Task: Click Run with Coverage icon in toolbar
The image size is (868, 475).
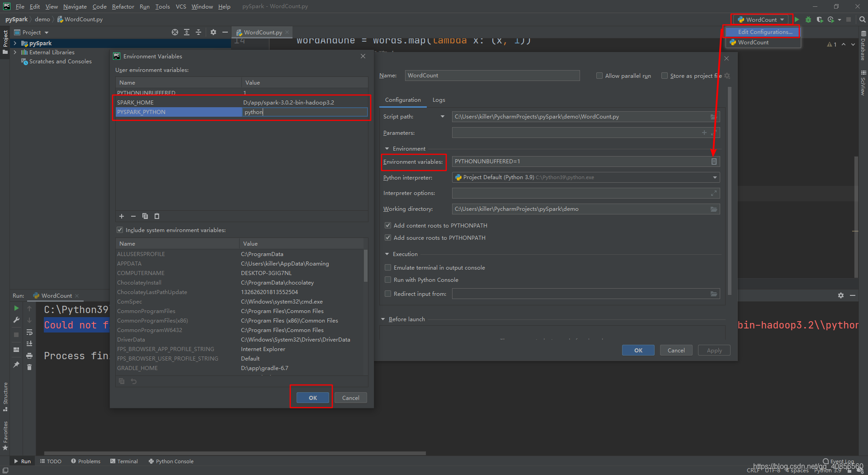Action: (x=820, y=19)
